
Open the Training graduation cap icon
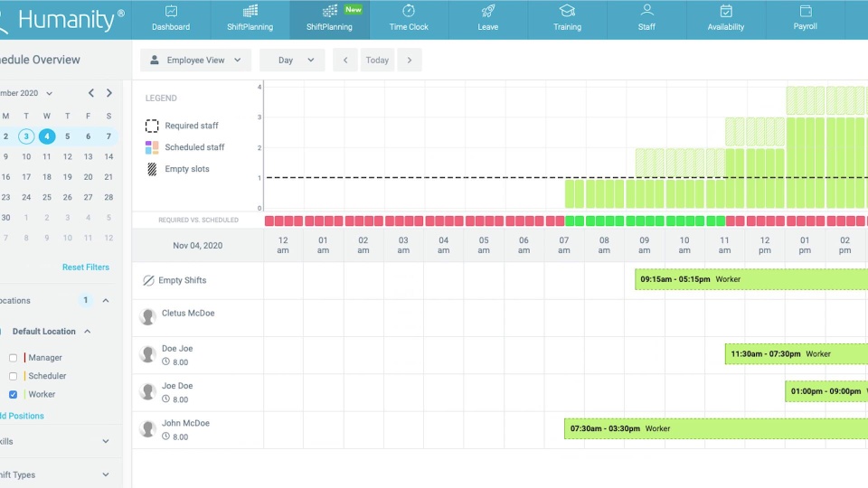pyautogui.click(x=567, y=12)
